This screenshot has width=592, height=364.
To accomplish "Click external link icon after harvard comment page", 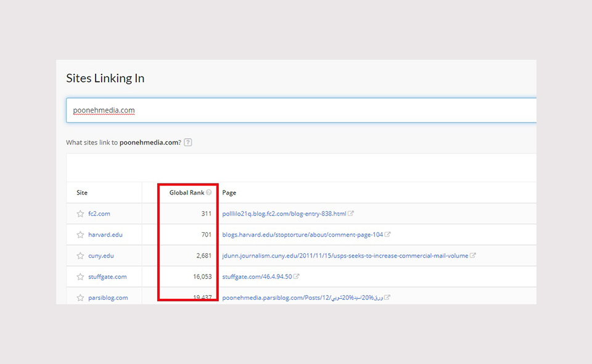I will [x=387, y=234].
